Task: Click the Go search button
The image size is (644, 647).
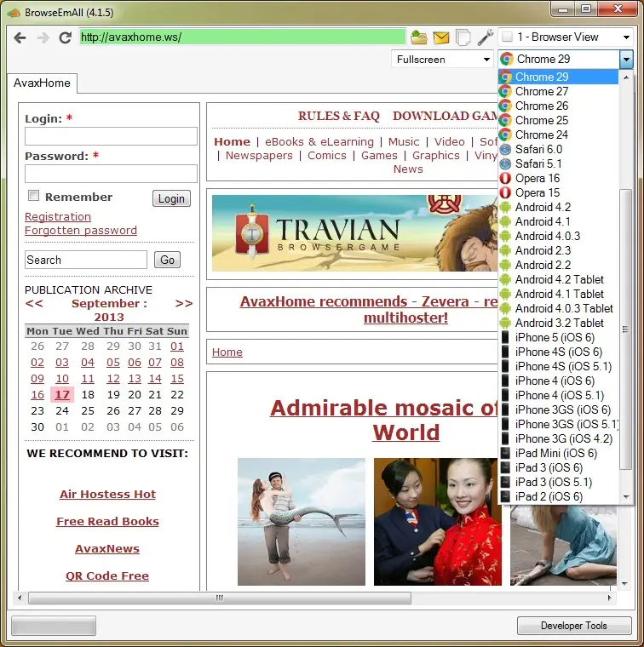Action: 167,260
